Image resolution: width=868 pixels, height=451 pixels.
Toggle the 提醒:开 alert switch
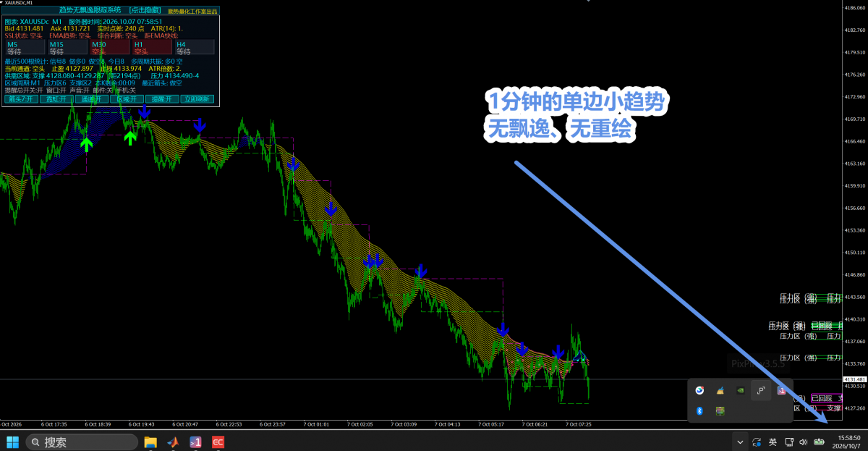[162, 99]
